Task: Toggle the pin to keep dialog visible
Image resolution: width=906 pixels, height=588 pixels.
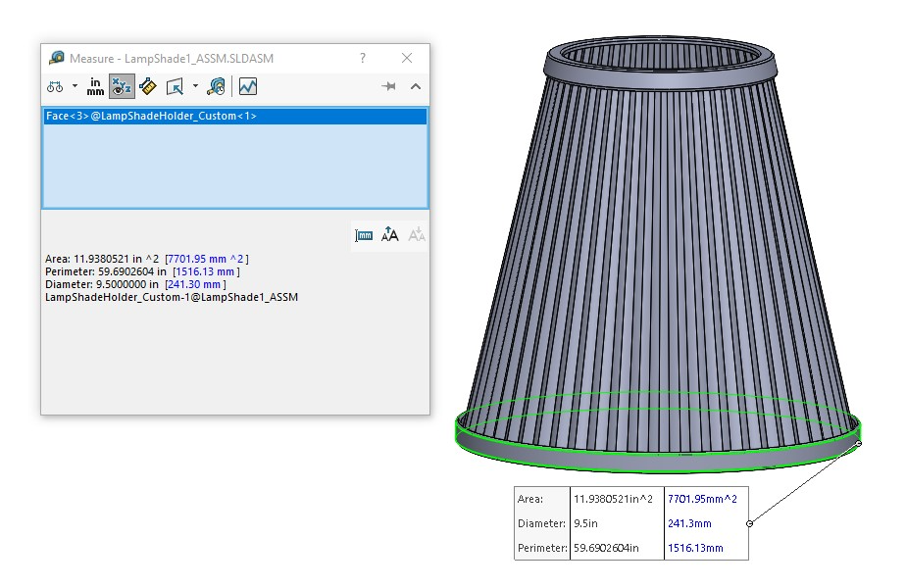Action: [x=389, y=86]
